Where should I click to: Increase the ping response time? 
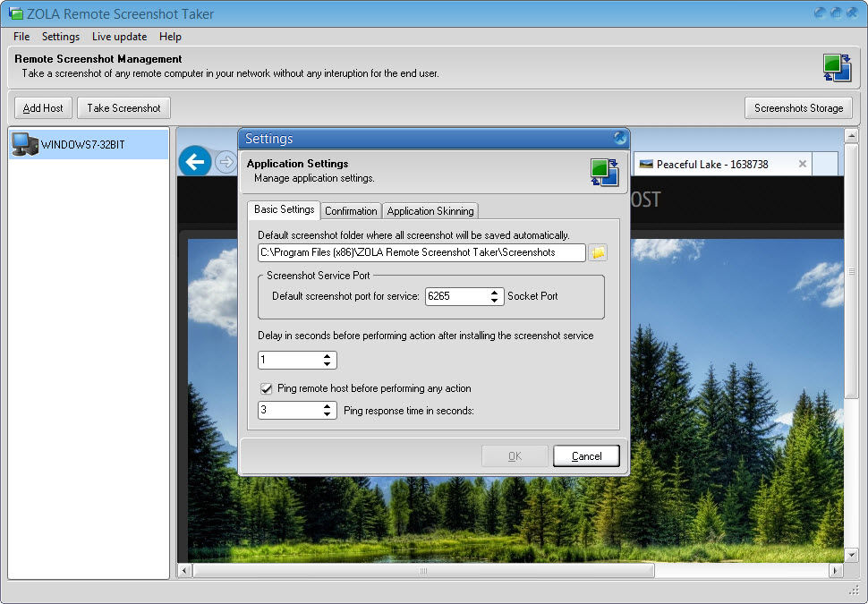(x=328, y=406)
